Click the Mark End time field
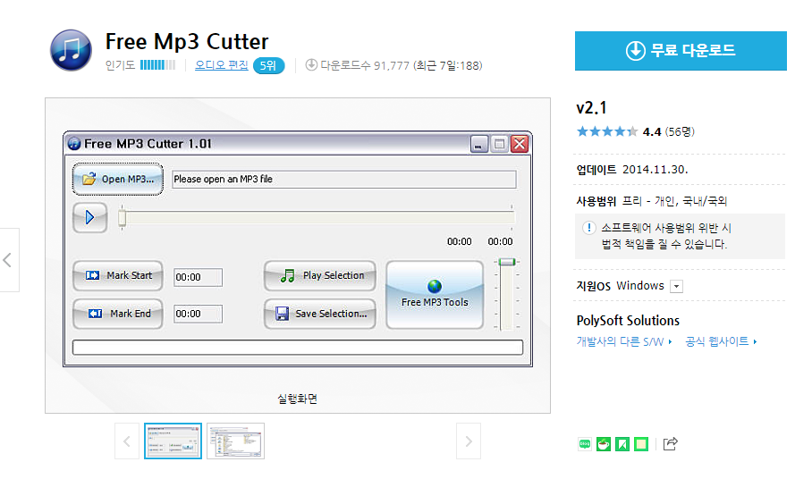The width and height of the screenshot is (812, 504). [x=198, y=314]
